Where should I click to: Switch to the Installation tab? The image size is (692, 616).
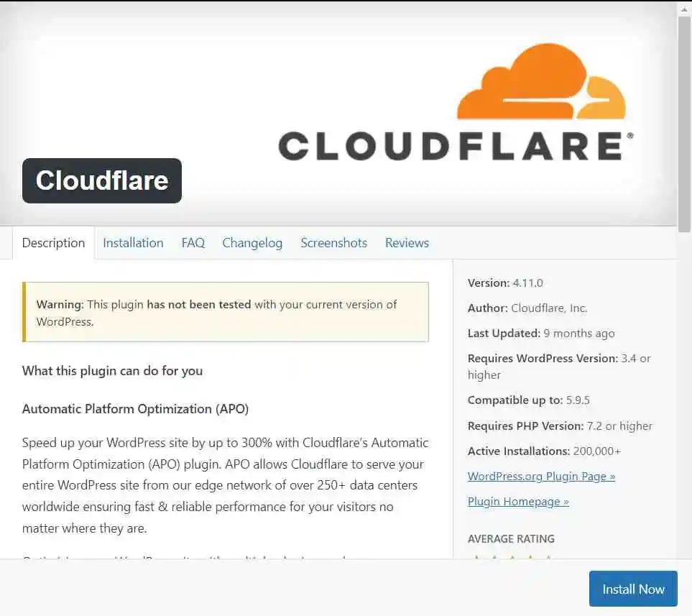[133, 243]
